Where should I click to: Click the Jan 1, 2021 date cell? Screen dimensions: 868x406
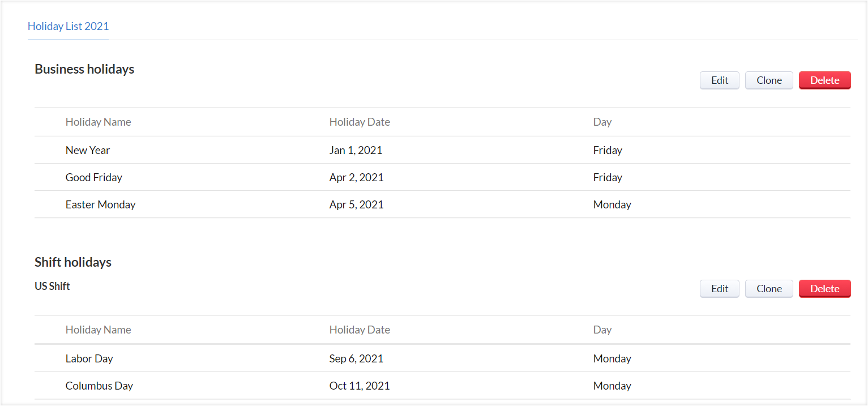point(356,150)
